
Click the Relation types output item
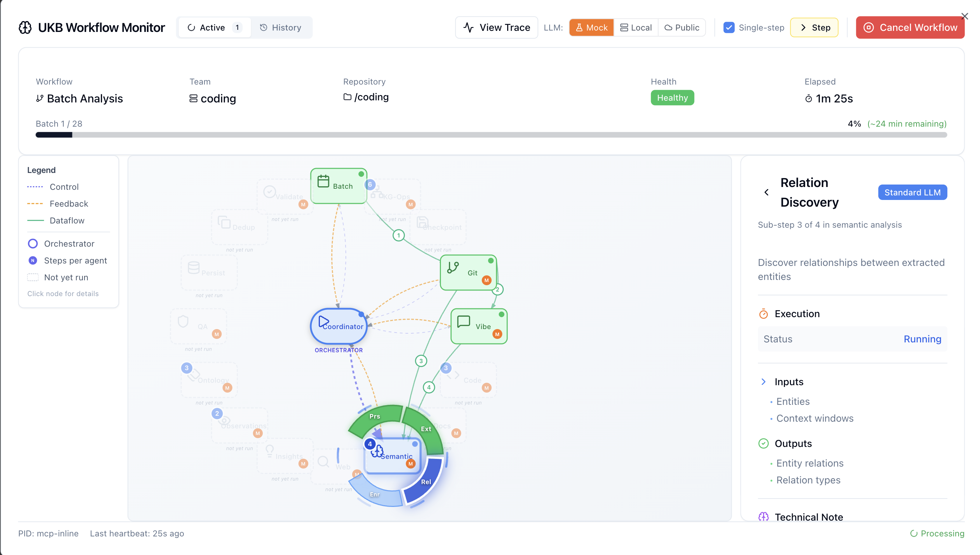[x=808, y=480]
